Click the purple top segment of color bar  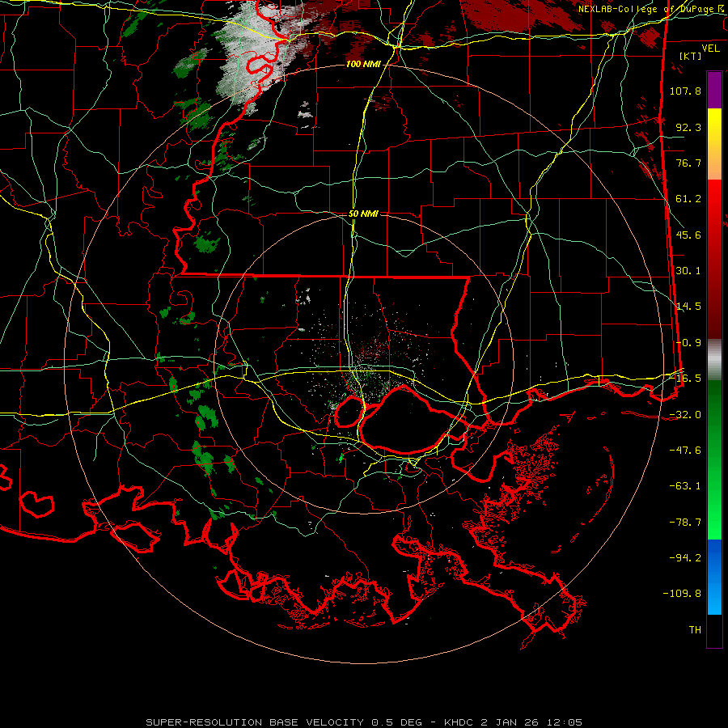714,90
